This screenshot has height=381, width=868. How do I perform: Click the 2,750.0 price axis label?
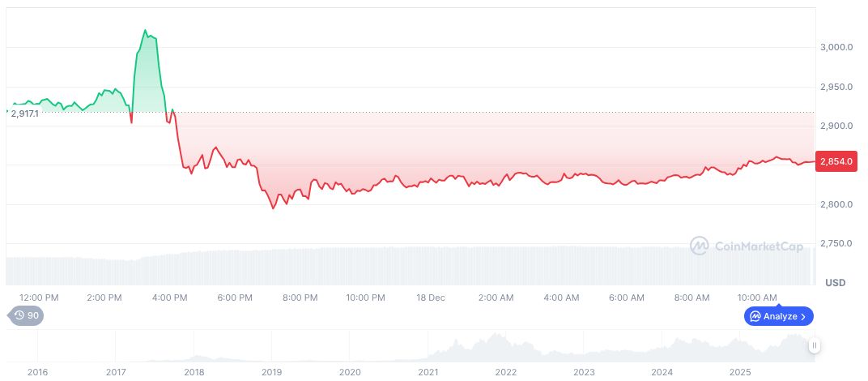[836, 244]
